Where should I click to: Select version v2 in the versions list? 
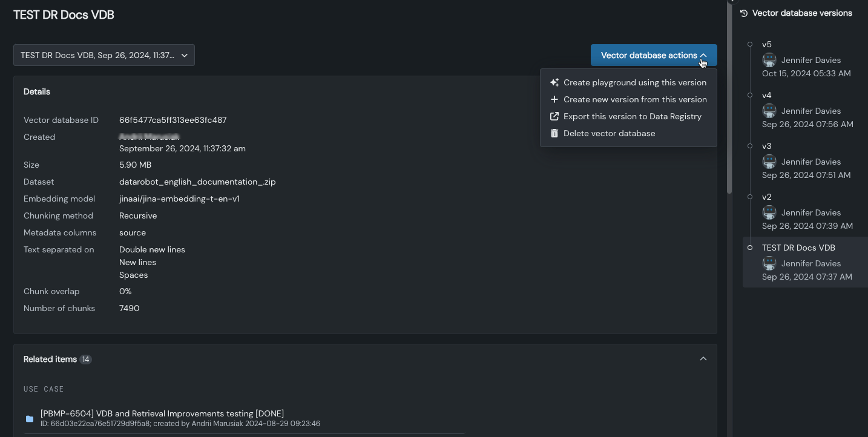tap(767, 197)
